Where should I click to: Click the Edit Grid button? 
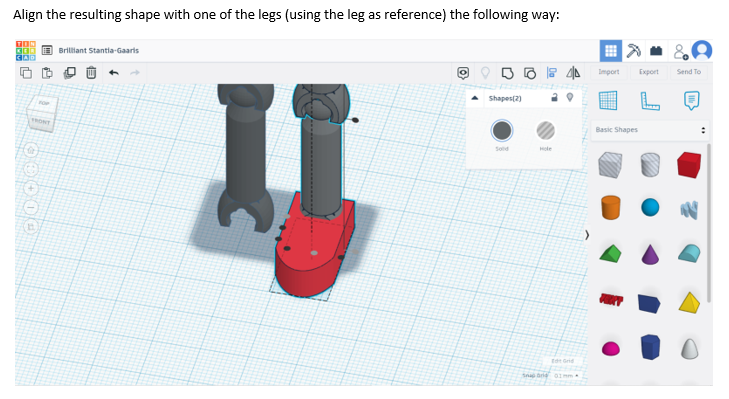pyautogui.click(x=563, y=361)
